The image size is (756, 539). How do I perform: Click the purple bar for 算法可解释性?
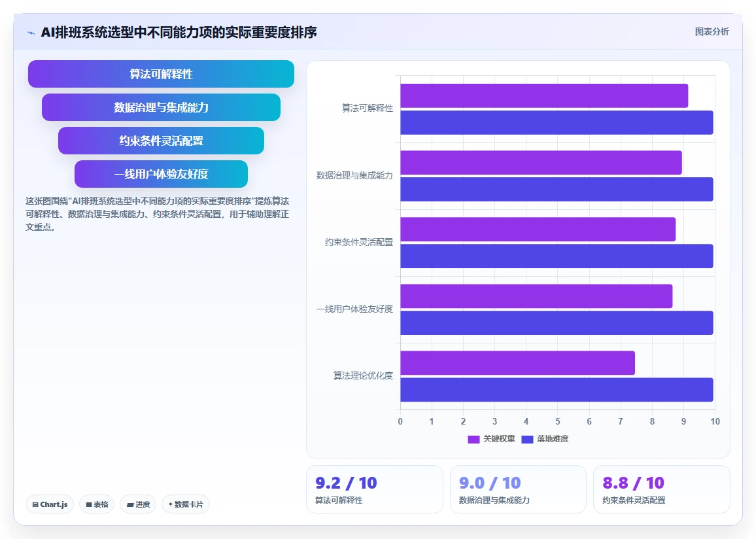[x=544, y=96]
